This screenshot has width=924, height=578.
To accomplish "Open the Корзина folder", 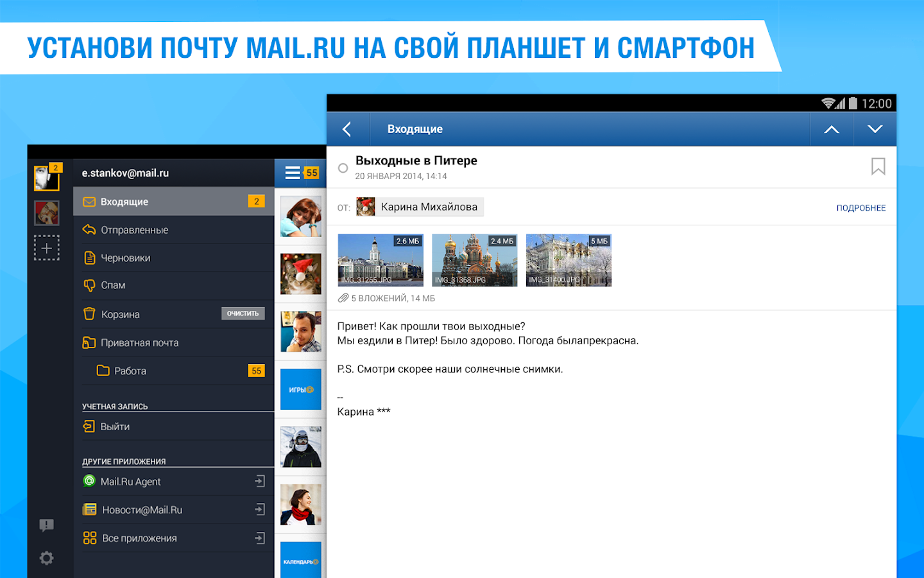I will coord(174,314).
